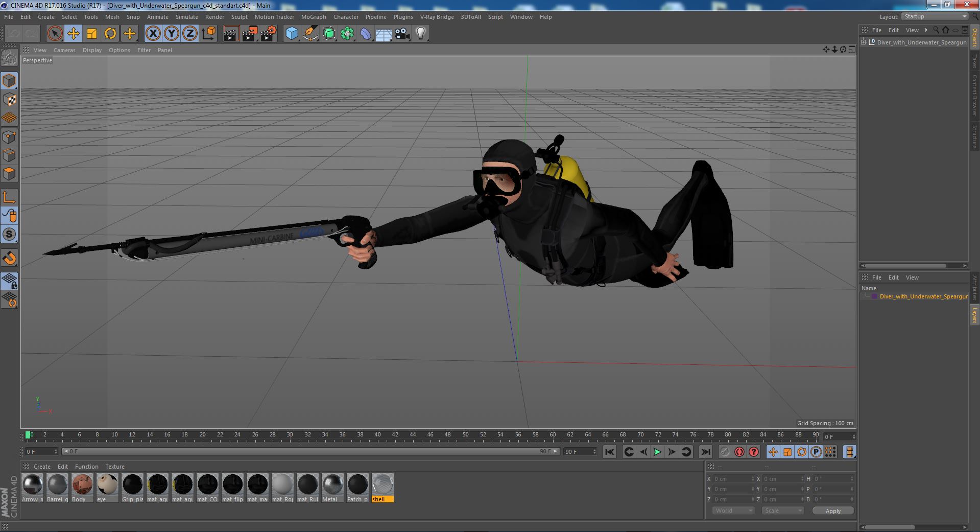Click frame 30 on timeline ruler
980x532 pixels.
pos(290,435)
